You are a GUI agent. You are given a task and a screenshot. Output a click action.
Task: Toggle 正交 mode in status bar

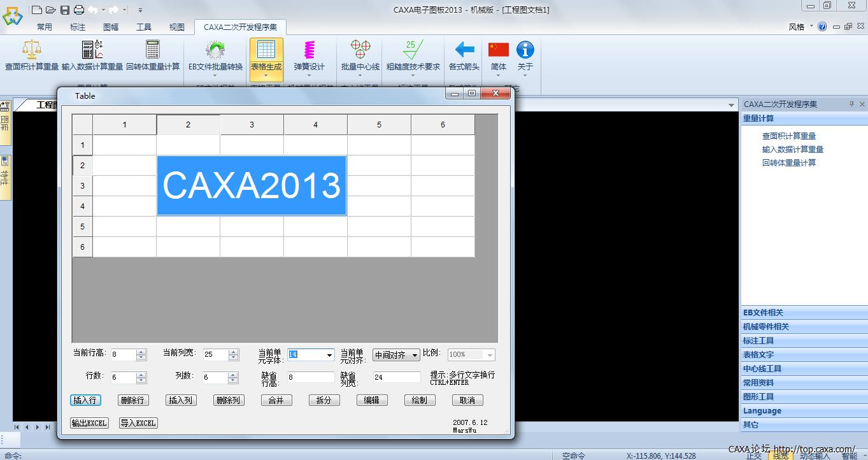(753, 456)
